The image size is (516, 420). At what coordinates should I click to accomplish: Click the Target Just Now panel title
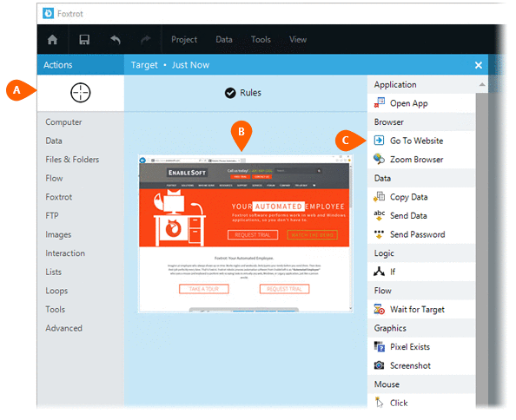pos(170,65)
